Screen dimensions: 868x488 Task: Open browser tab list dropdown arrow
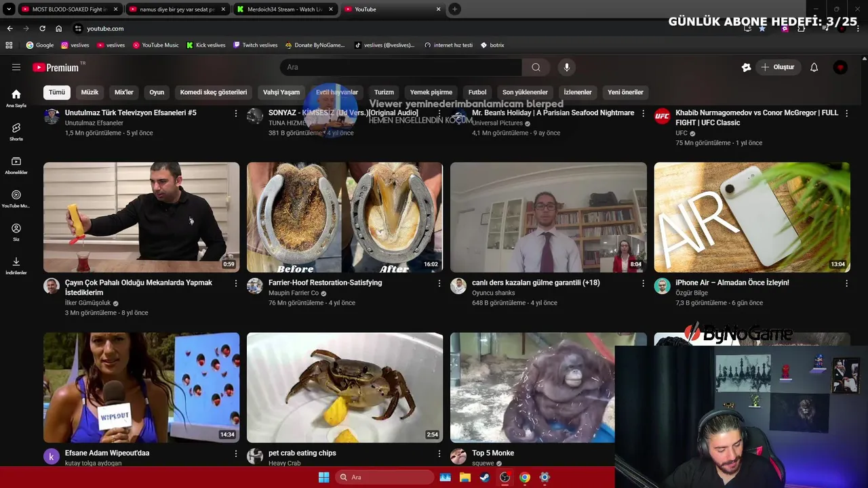coord(9,9)
